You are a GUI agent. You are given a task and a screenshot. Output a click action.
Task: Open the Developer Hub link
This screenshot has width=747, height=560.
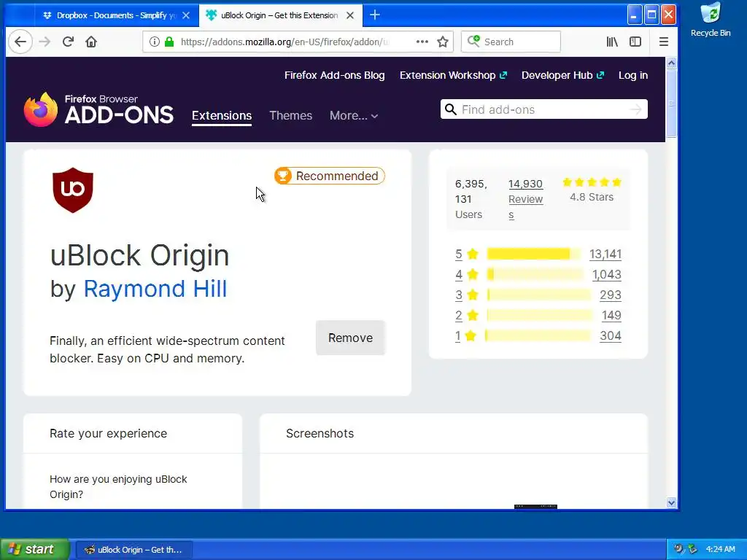[562, 75]
